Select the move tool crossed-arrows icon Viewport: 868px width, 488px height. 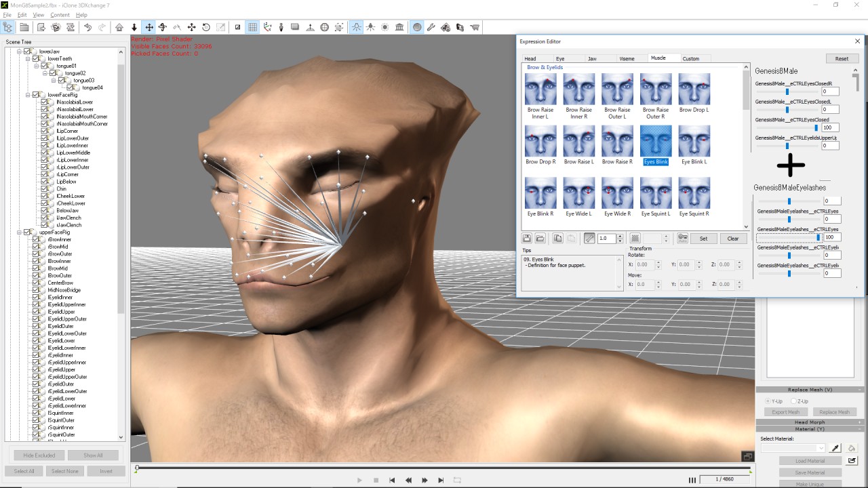(x=149, y=27)
